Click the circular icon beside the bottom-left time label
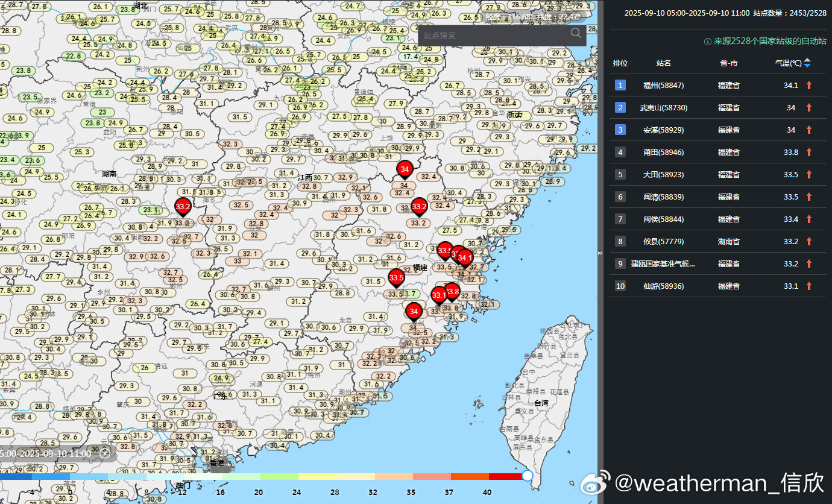The width and height of the screenshot is (832, 504). coord(105,453)
